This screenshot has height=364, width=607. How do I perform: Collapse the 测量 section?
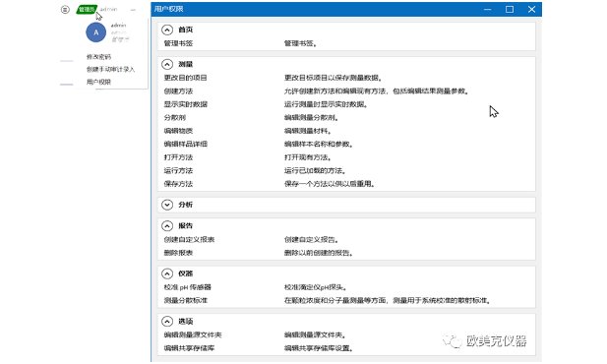click(x=167, y=64)
